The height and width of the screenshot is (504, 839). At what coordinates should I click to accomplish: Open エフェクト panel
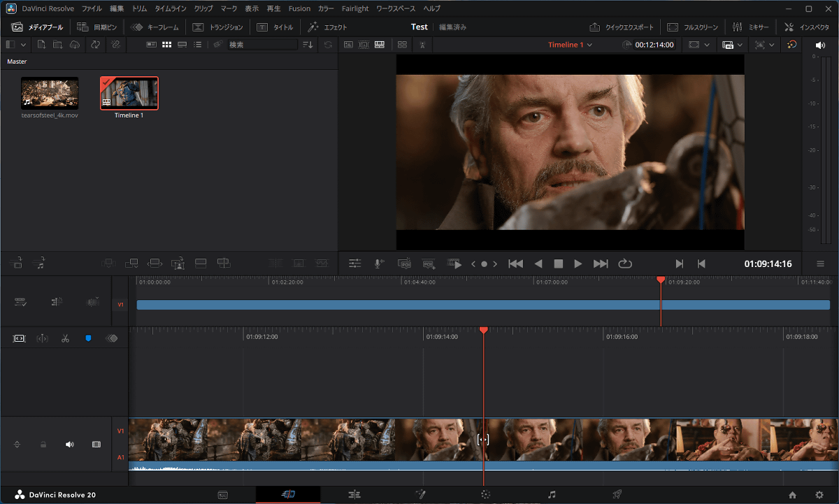click(327, 27)
